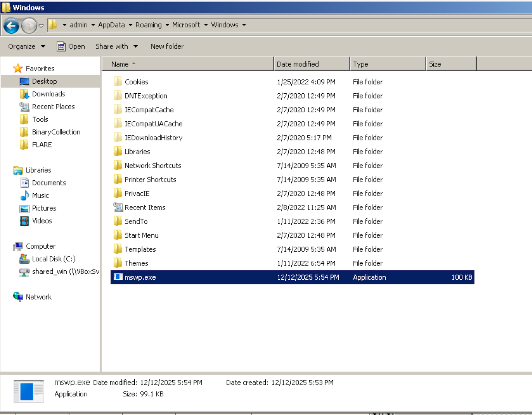Click the mswp.exe preview thumbnail in details pane
This screenshot has height=415, width=532.
click(x=29, y=391)
